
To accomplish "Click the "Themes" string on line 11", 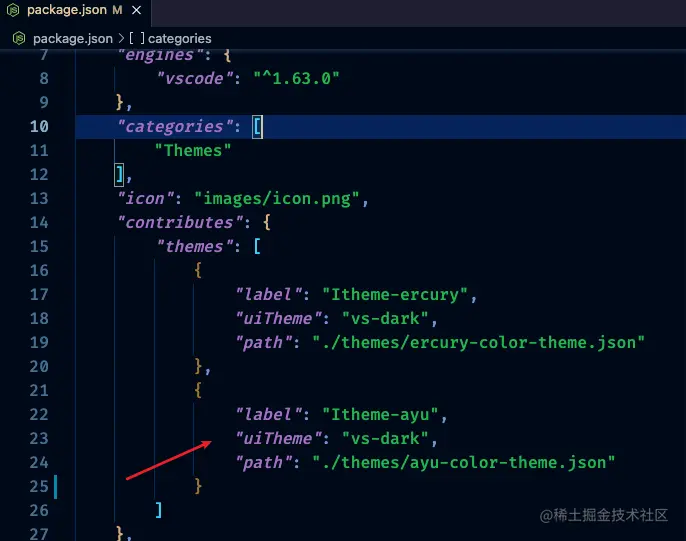I will [x=193, y=150].
